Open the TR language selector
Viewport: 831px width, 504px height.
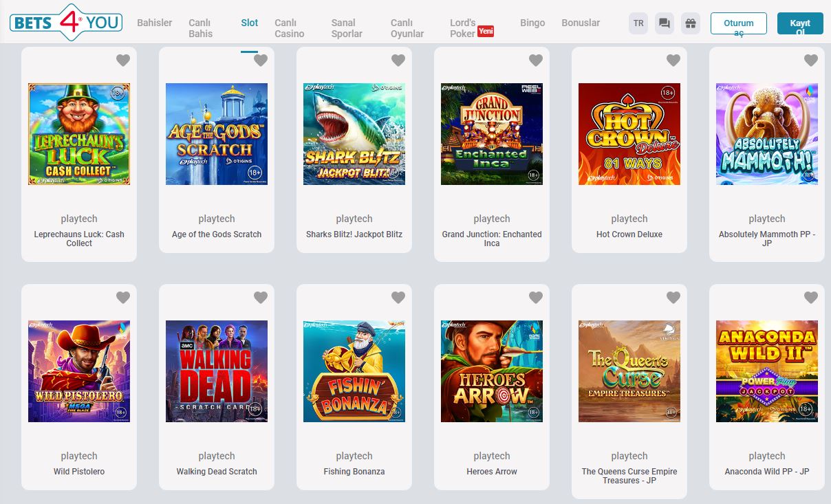click(638, 23)
